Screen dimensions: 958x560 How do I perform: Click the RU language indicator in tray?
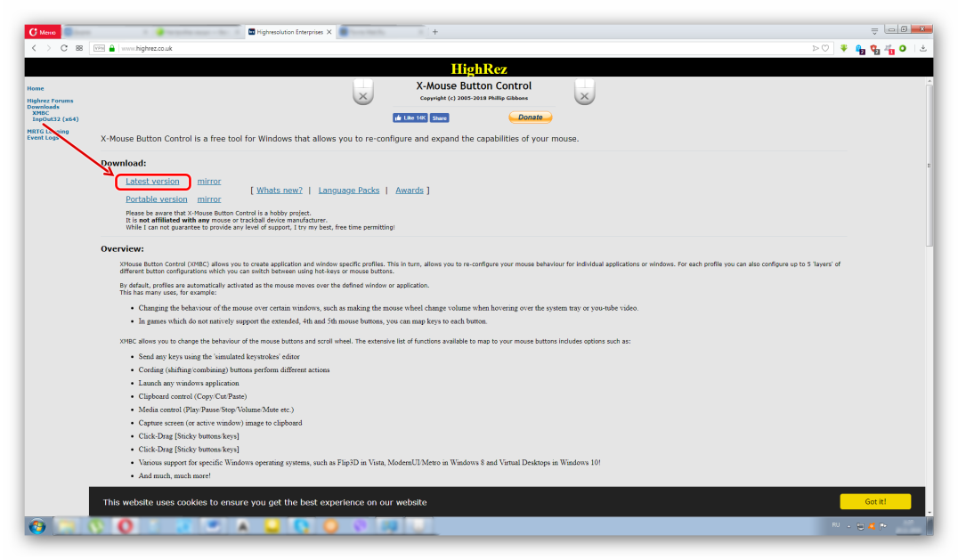tap(836, 526)
